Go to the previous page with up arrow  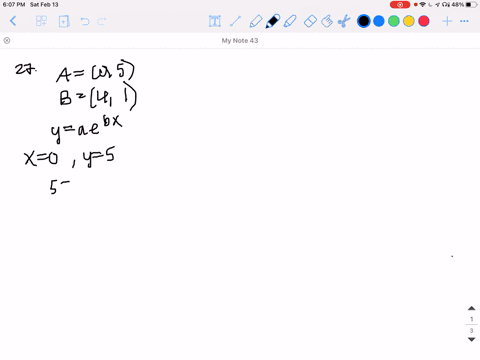pos(471,308)
